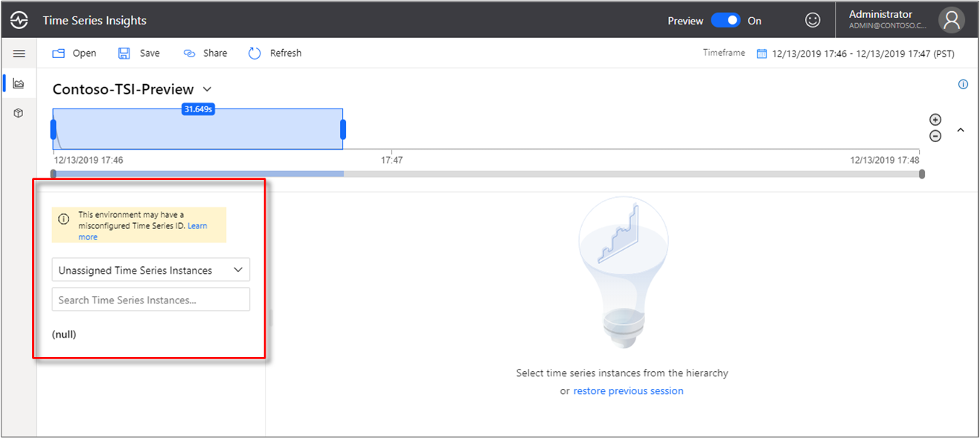The width and height of the screenshot is (980, 438).
Task: Open the Model cube icon in sidebar
Action: pos(19,113)
